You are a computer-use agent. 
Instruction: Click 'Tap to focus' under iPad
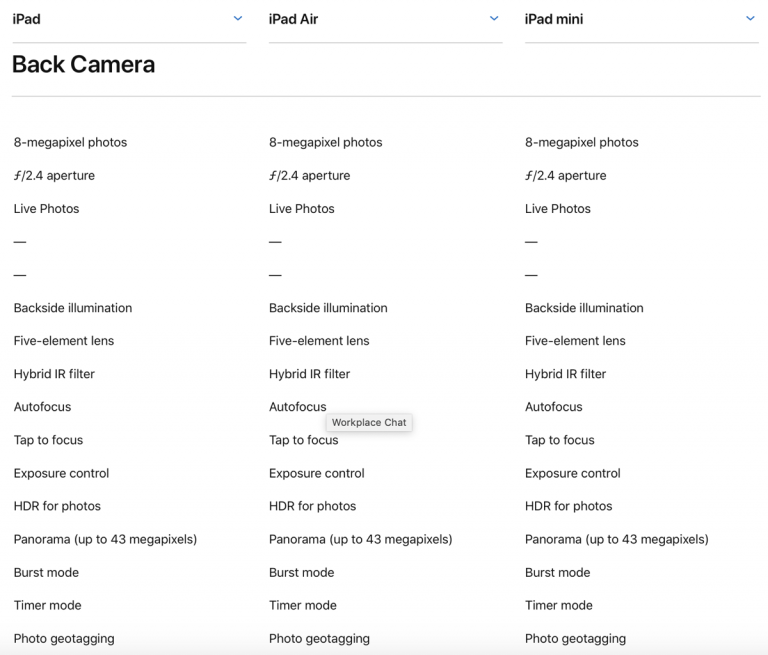pos(48,440)
